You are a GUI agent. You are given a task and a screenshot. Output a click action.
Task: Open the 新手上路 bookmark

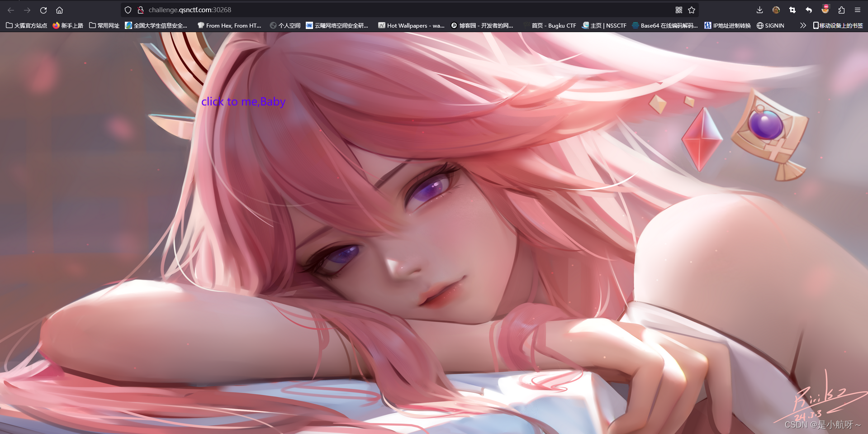point(68,25)
